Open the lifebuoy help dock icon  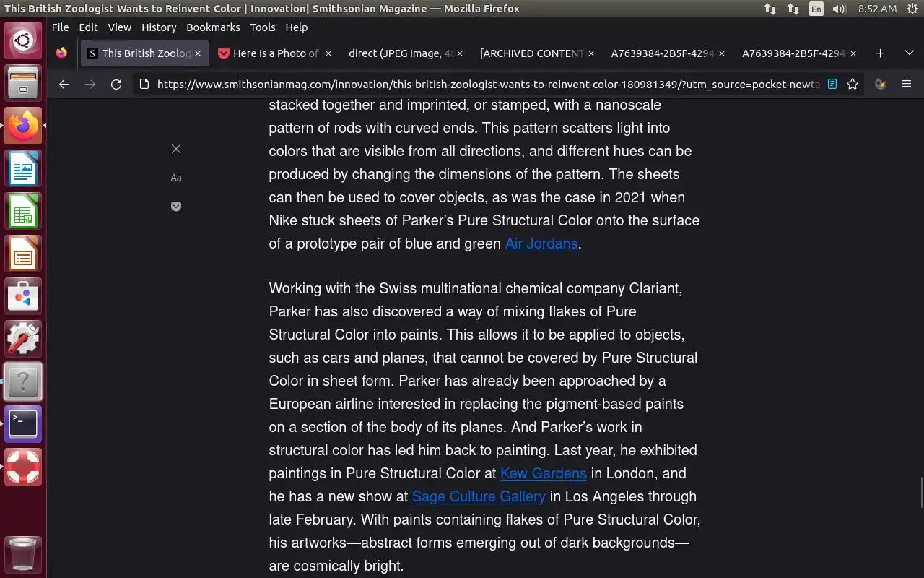(23, 467)
